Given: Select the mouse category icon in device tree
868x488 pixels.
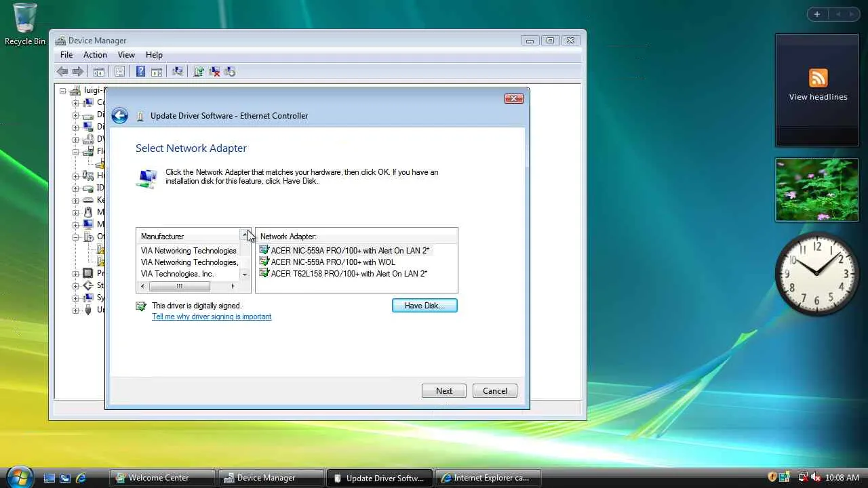Looking at the screenshot, I should click(x=88, y=212).
